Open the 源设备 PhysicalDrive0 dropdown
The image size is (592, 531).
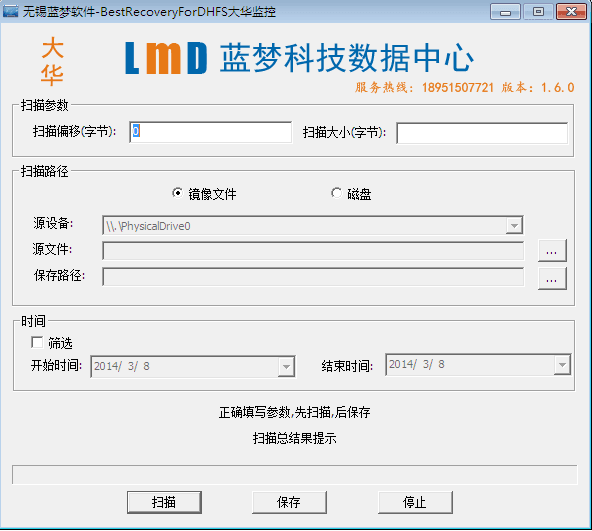(514, 226)
